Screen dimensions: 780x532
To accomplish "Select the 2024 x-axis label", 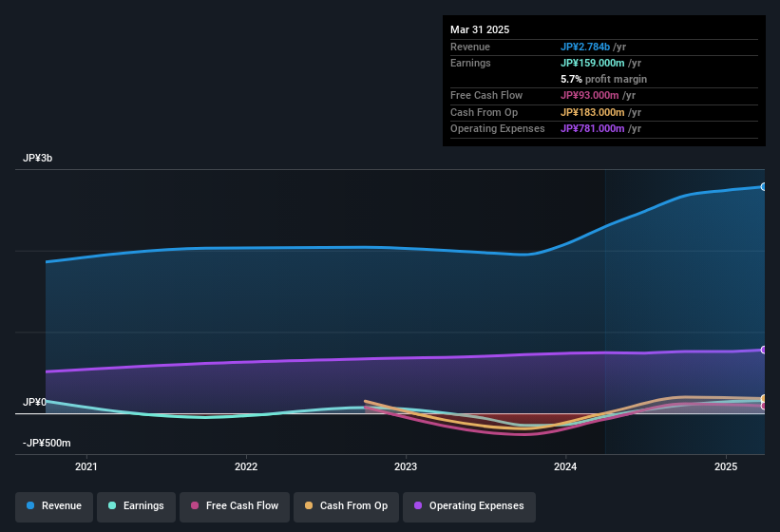I will [565, 466].
